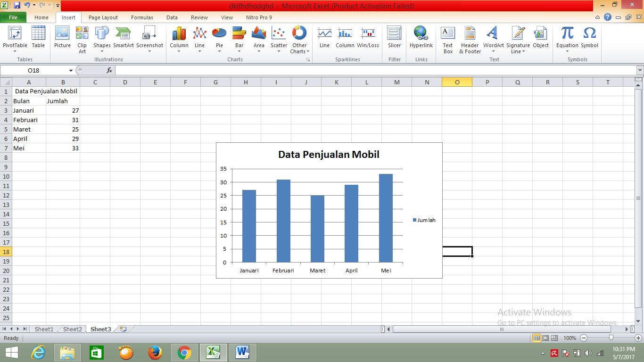Image resolution: width=644 pixels, height=362 pixels.
Task: Insert a SmartArt graphic
Action: pos(124,38)
